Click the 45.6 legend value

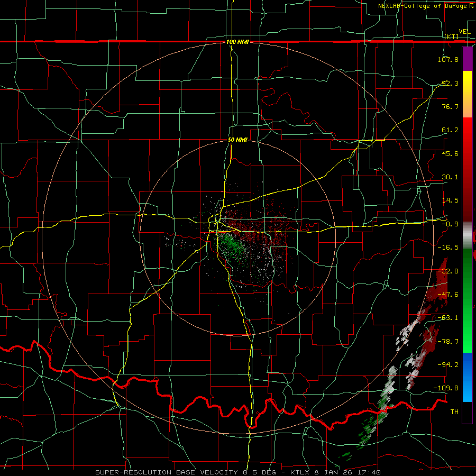[450, 153]
